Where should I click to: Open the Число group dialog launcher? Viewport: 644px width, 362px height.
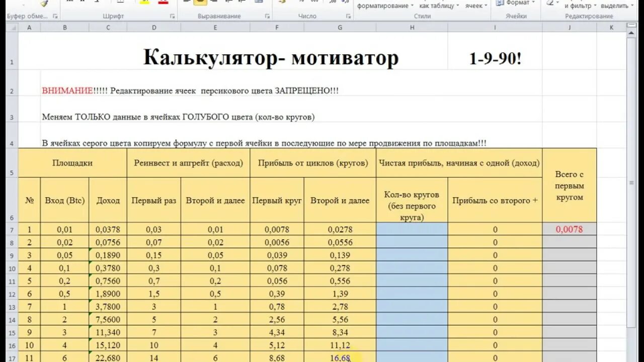point(348,17)
